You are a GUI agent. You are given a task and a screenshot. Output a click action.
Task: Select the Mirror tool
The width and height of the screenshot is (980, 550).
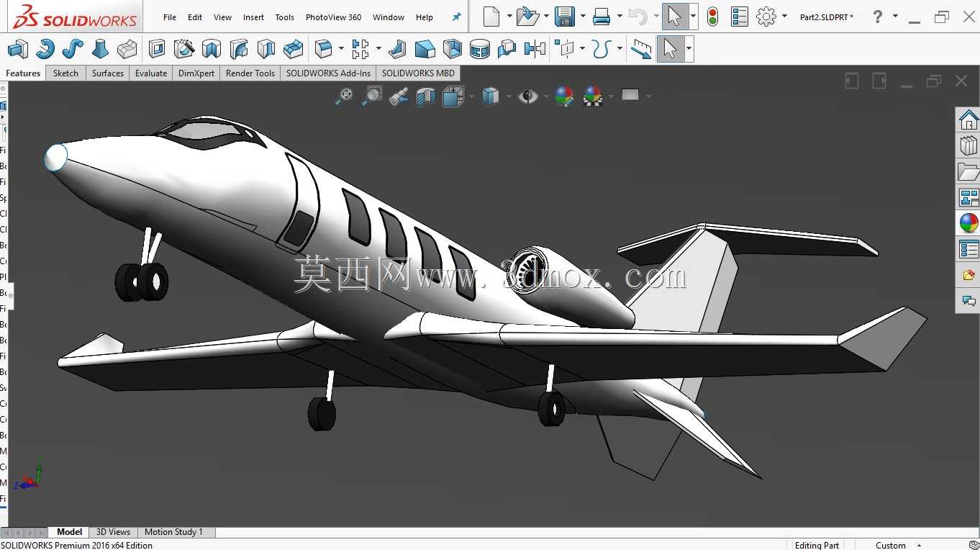pyautogui.click(x=535, y=49)
